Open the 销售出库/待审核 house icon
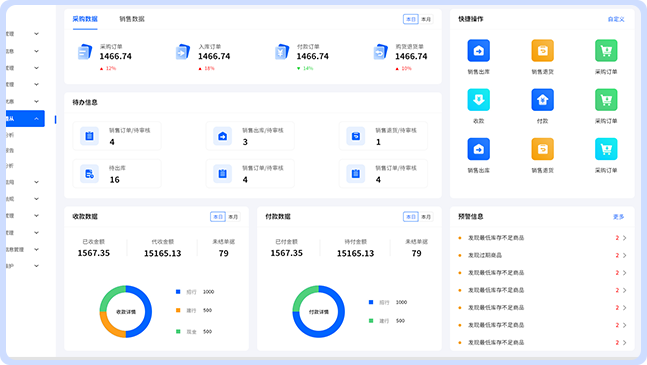647x365 pixels. tap(222, 136)
